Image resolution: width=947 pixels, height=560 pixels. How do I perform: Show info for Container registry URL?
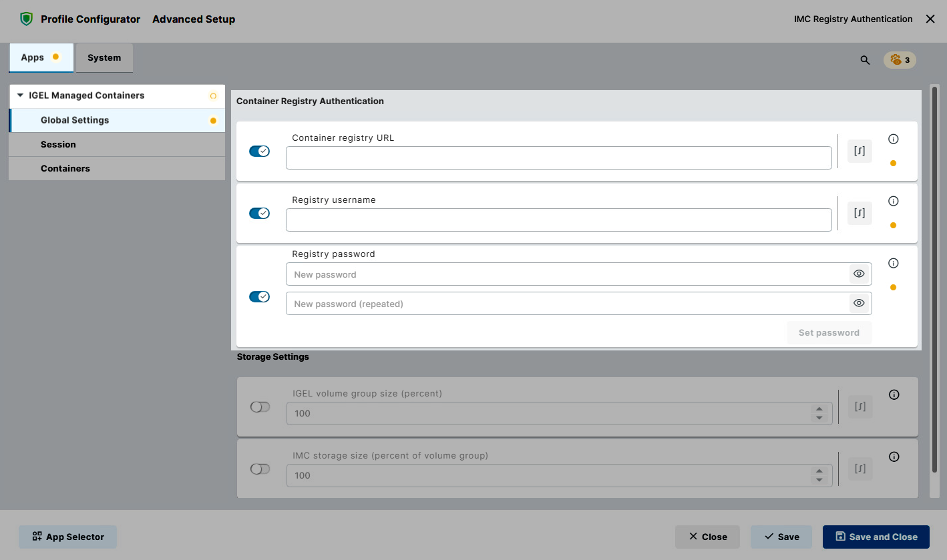tap(894, 139)
